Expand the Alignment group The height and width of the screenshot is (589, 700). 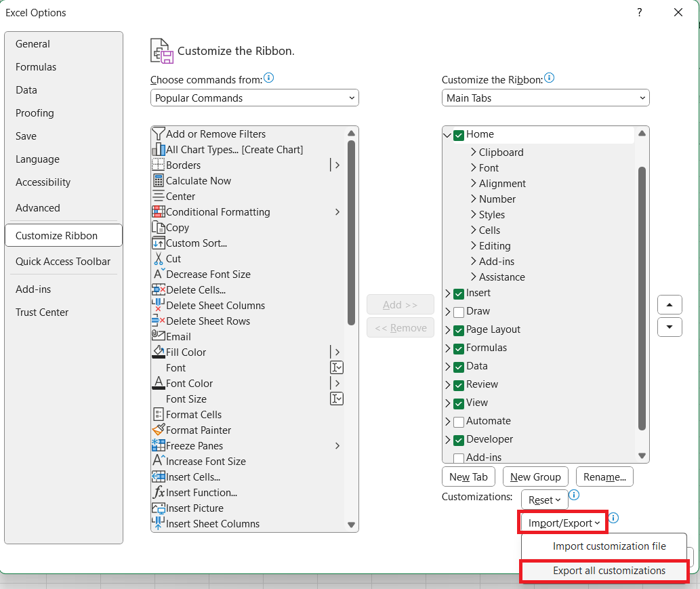pyautogui.click(x=473, y=183)
